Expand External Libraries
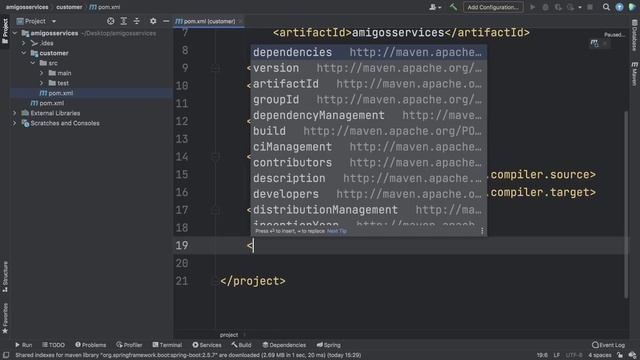The width and height of the screenshot is (640, 360). tap(15, 113)
